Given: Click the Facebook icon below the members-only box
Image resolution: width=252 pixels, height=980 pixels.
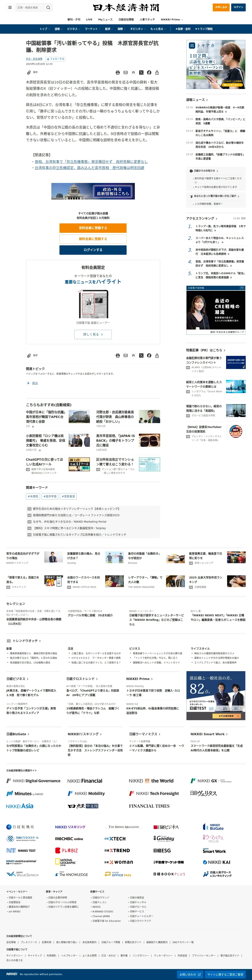Looking at the screenshot, I should [x=149, y=355].
